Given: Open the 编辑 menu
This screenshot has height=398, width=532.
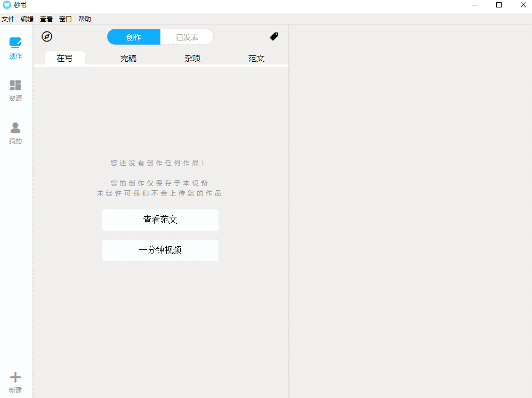Looking at the screenshot, I should [27, 19].
